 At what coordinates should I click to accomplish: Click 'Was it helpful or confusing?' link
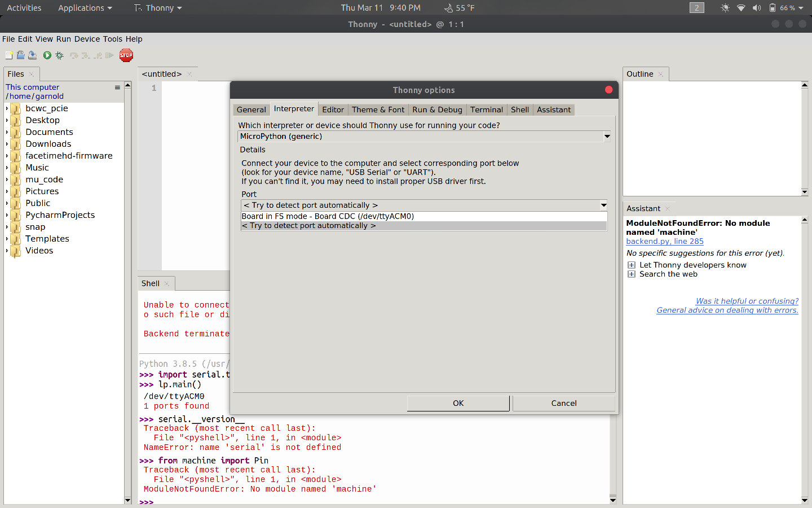click(747, 301)
